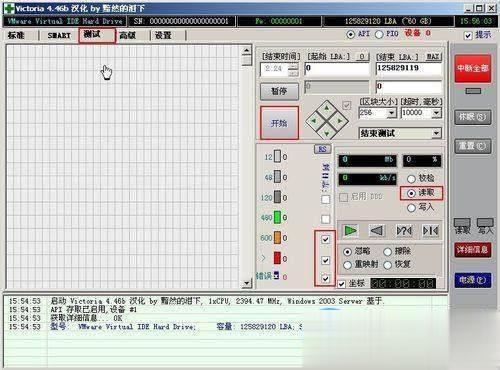
Task: Click the 写入 write indicator lamp on right panel
Action: pyautogui.click(x=485, y=223)
